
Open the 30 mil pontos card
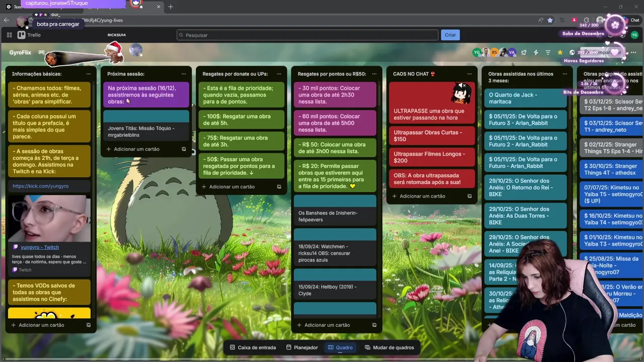tap(335, 95)
